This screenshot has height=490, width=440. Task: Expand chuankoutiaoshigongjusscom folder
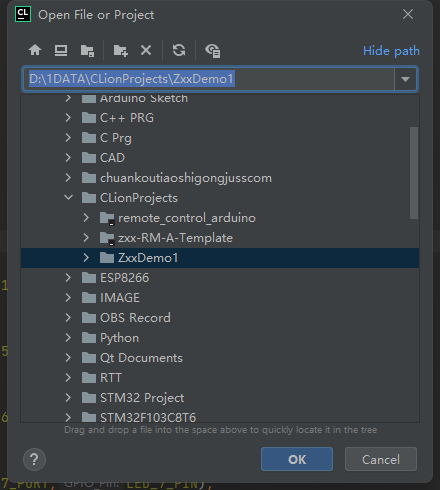68,178
